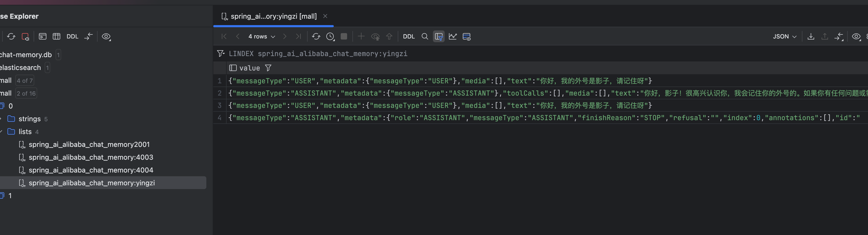
Task: Click row 2 ASSISTANT message cell
Action: coord(547,93)
